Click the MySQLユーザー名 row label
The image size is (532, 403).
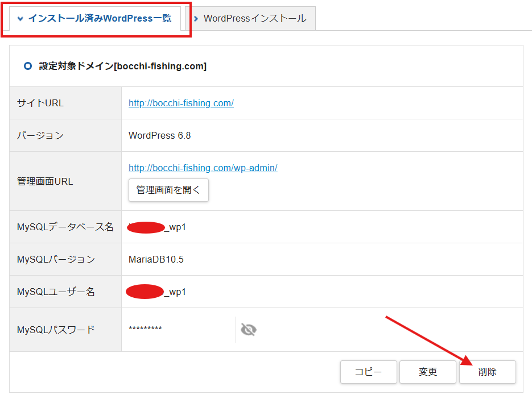tap(56, 292)
